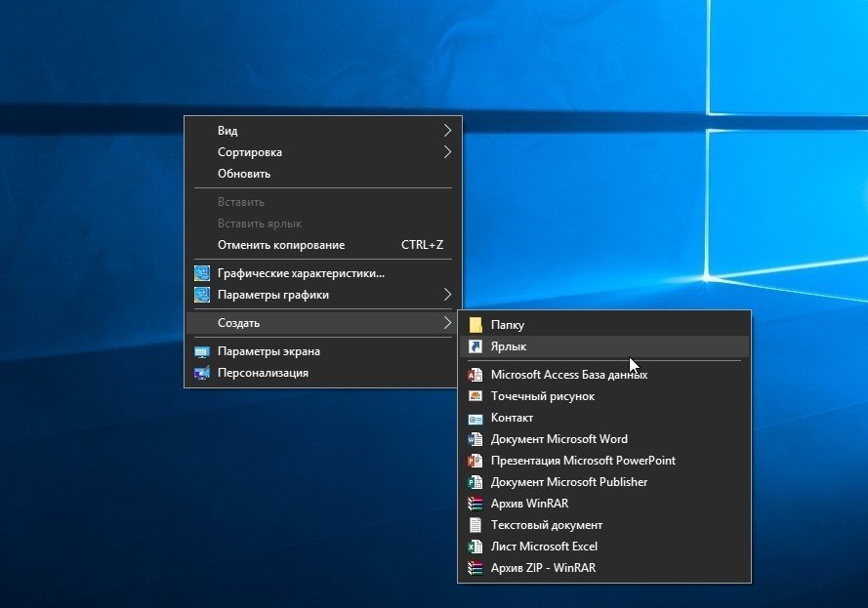Create a new Текстовый документ
This screenshot has width=868, height=608.
[x=547, y=525]
